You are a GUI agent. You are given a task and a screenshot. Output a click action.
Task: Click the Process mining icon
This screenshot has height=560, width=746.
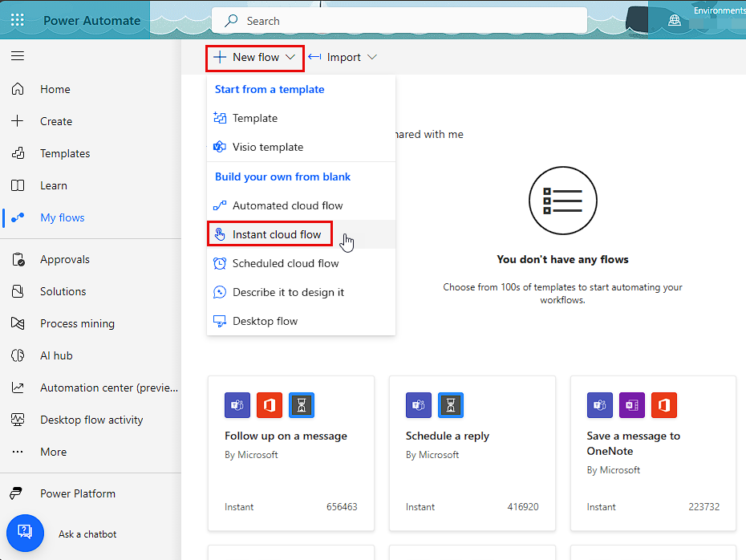18,323
